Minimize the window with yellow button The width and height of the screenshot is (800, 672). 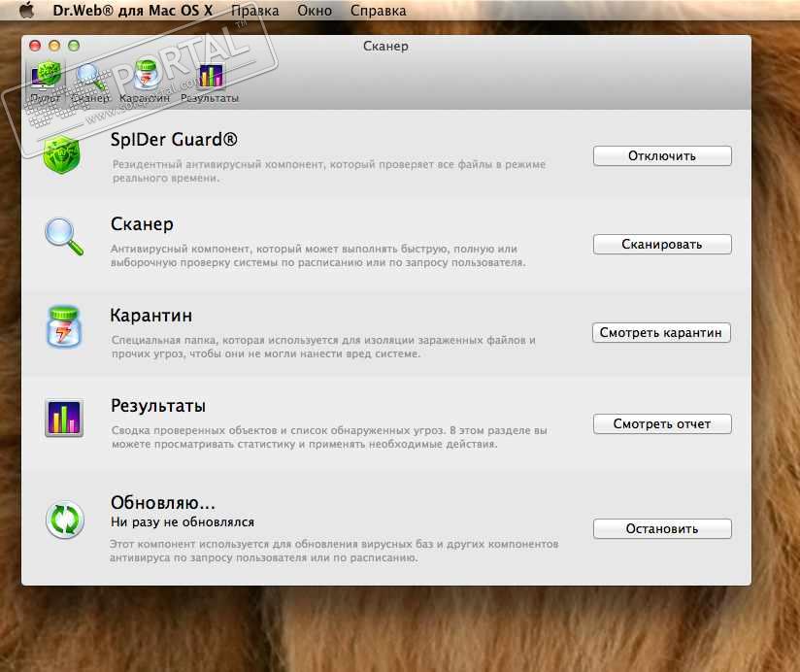[54, 46]
